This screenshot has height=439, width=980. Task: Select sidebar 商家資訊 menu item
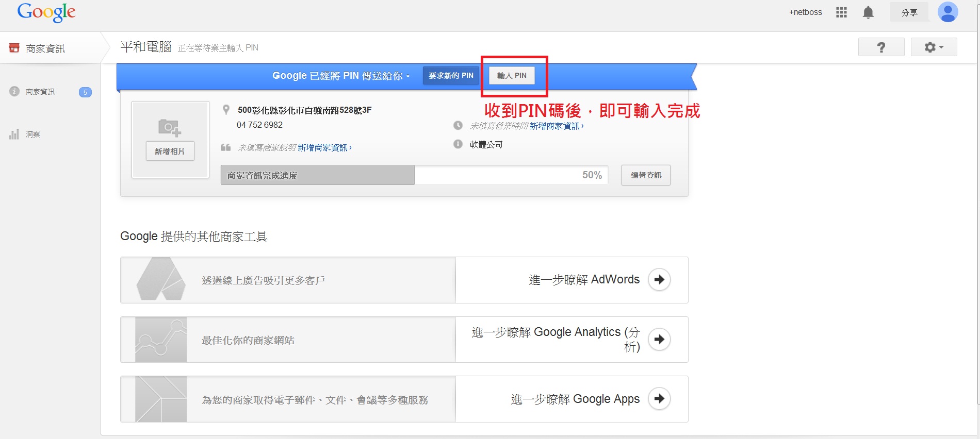tap(40, 92)
